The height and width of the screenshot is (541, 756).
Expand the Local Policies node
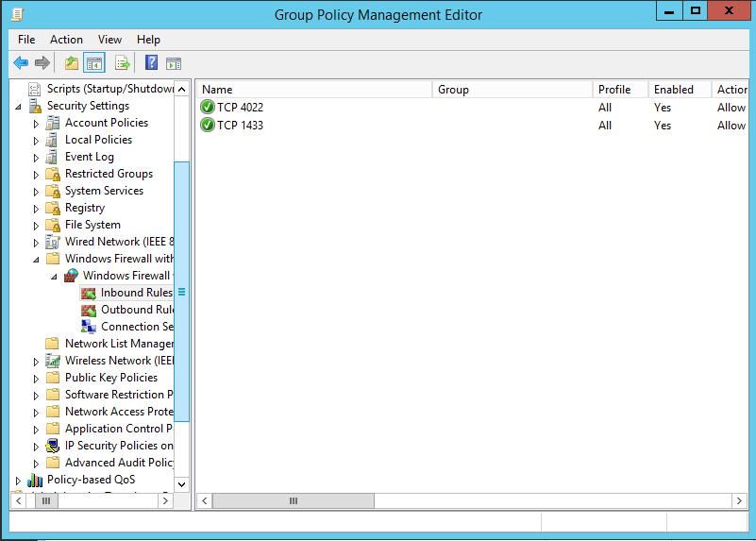pyautogui.click(x=36, y=141)
